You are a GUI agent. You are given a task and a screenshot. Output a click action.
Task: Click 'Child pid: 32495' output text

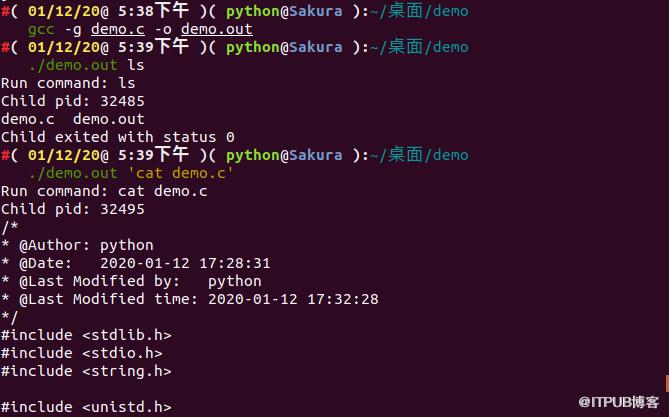(x=73, y=209)
